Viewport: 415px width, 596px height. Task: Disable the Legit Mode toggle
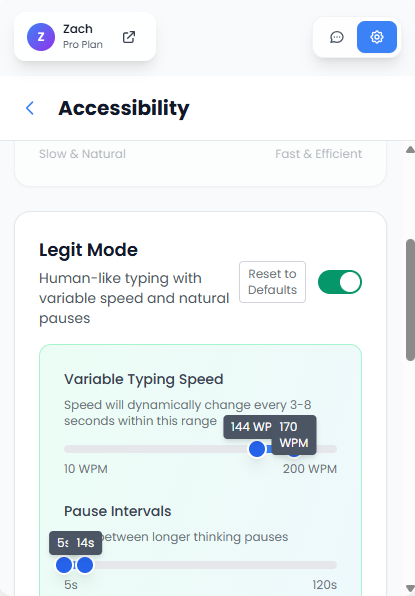click(x=340, y=282)
